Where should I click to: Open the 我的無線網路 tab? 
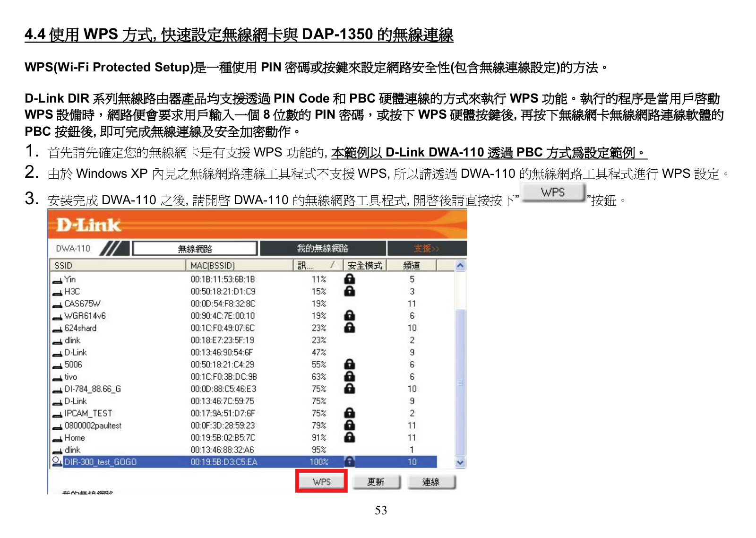[x=323, y=248]
